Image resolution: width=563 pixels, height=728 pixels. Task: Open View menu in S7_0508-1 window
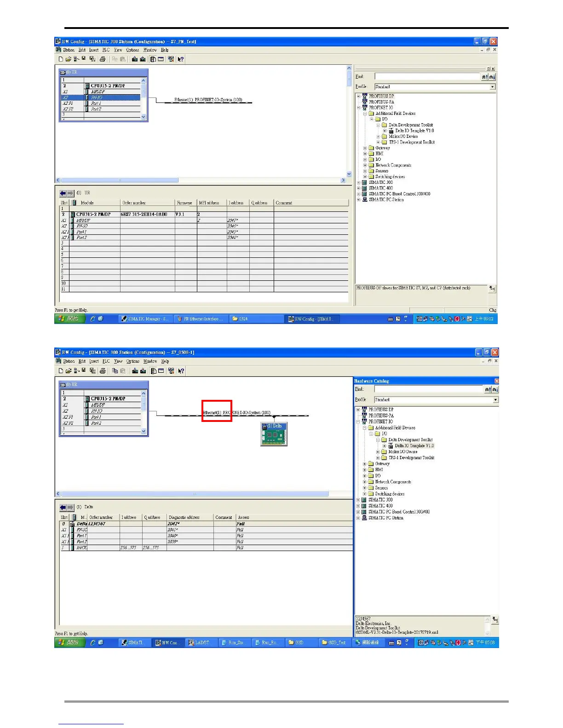(118, 361)
